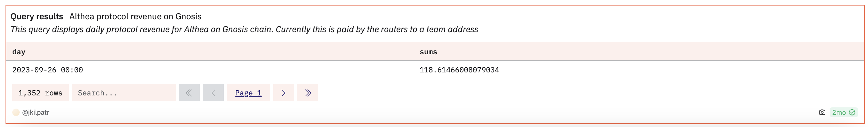
Task: Select the 2023-09-26 00:00 day cell
Action: coord(48,70)
